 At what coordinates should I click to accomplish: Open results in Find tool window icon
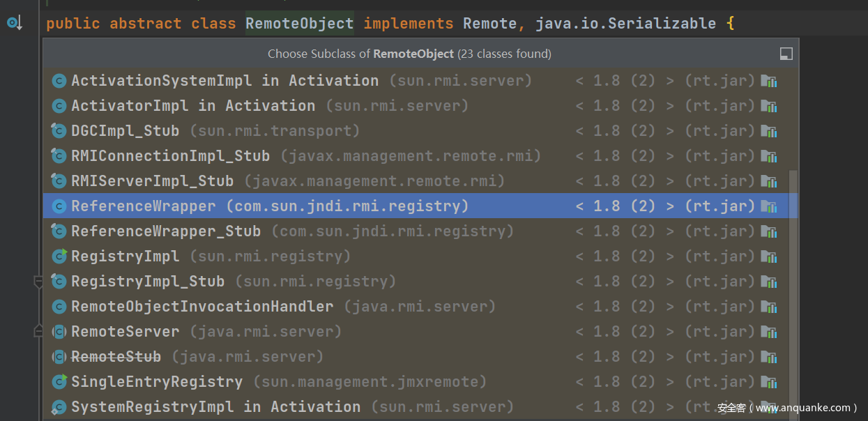coord(786,54)
